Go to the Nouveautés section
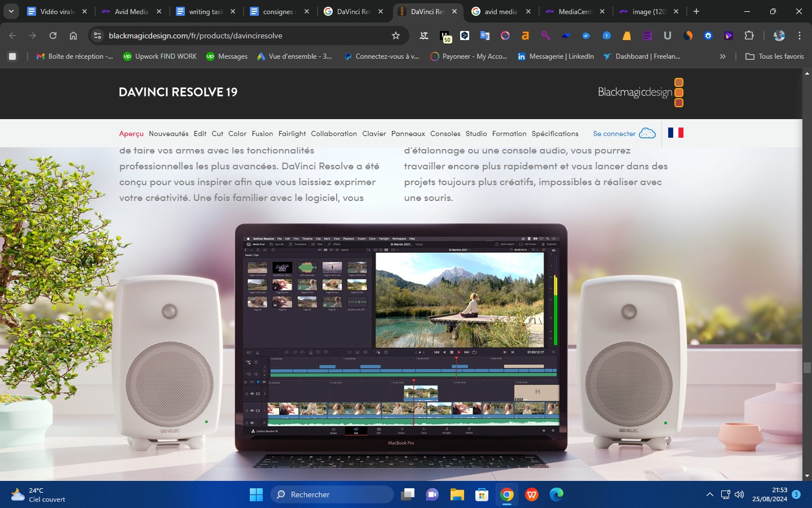Screen dimensions: 812x508 pyautogui.click(x=169, y=134)
